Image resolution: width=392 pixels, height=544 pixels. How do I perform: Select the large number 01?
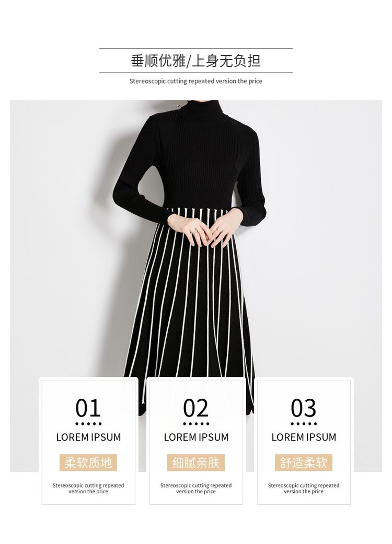(88, 408)
